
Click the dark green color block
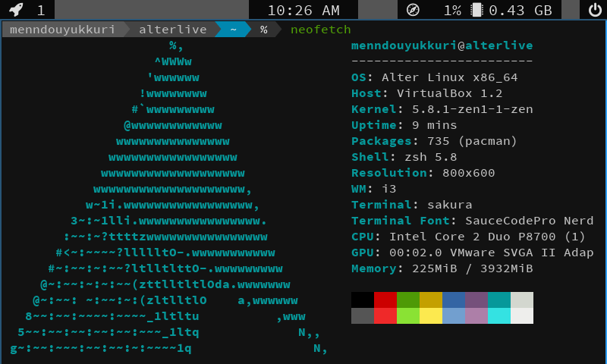click(408, 300)
